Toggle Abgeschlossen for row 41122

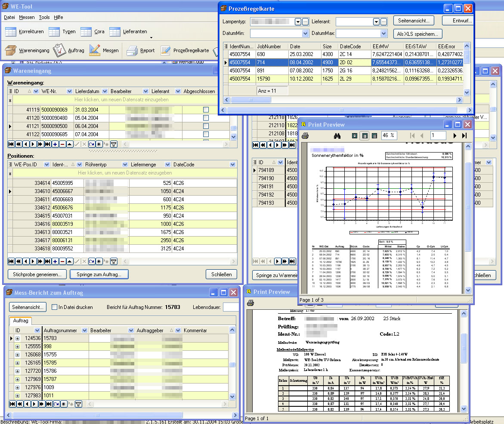(x=206, y=134)
